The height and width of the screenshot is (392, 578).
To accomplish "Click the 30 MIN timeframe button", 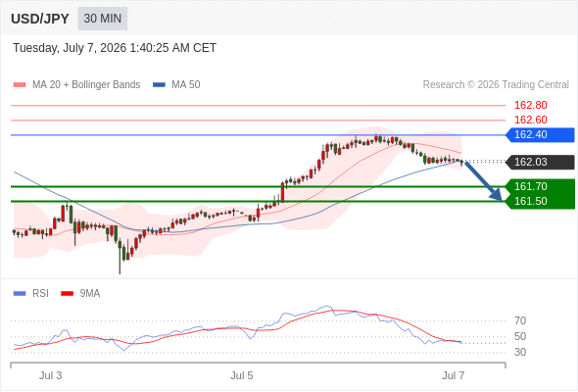I will point(103,19).
